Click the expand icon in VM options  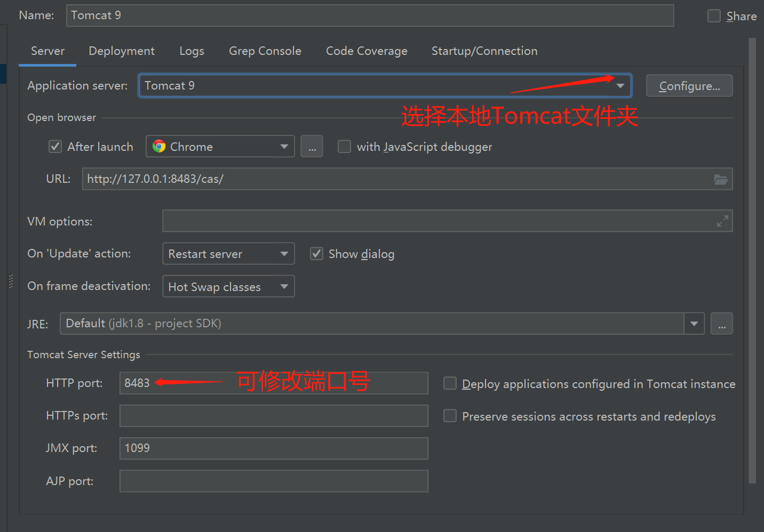722,221
